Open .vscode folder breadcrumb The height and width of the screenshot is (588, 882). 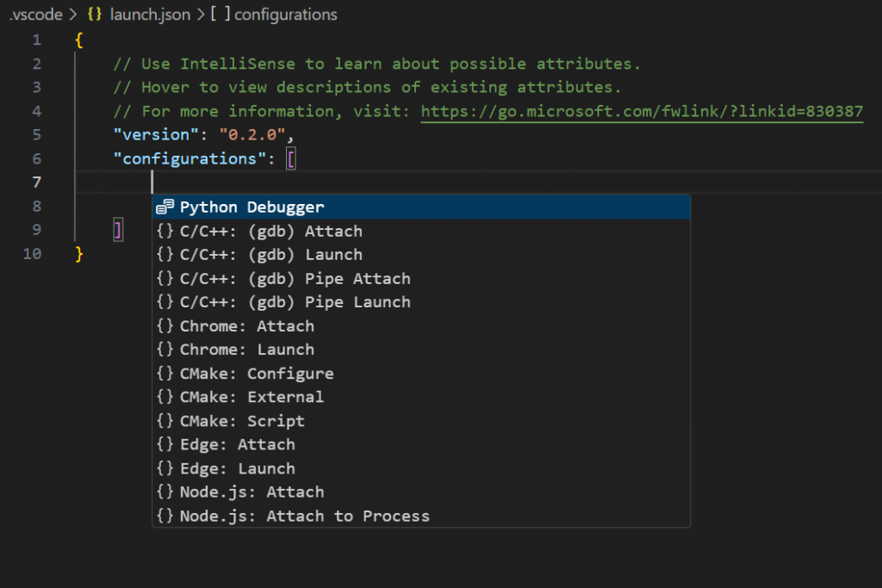click(x=35, y=15)
